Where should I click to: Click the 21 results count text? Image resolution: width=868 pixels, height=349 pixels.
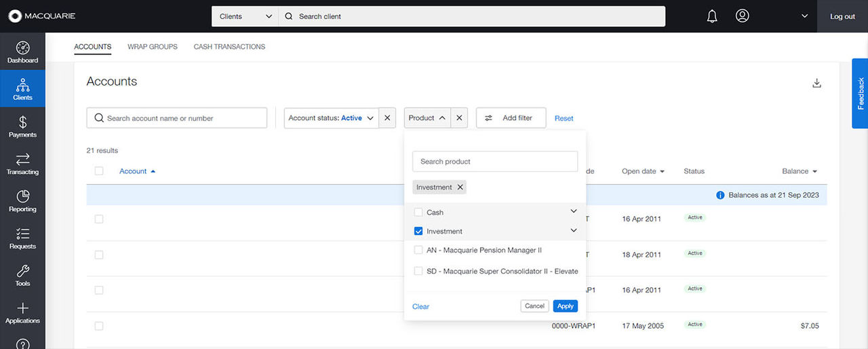click(x=102, y=150)
